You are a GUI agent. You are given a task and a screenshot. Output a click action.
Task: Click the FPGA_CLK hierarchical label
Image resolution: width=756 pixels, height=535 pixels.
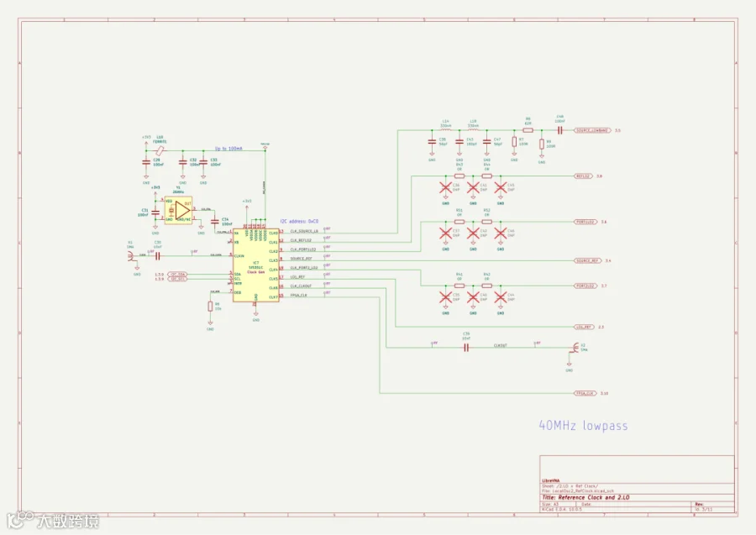[585, 393]
